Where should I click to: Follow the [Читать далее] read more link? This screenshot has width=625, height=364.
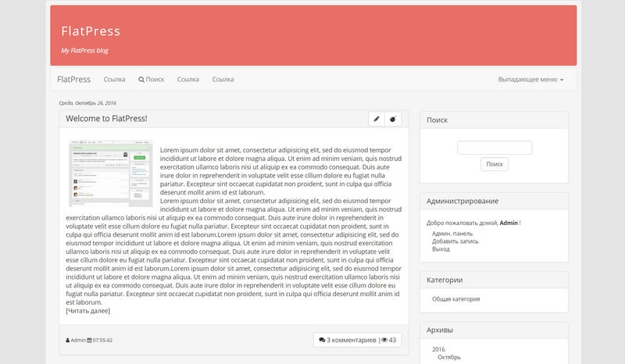[x=88, y=311]
